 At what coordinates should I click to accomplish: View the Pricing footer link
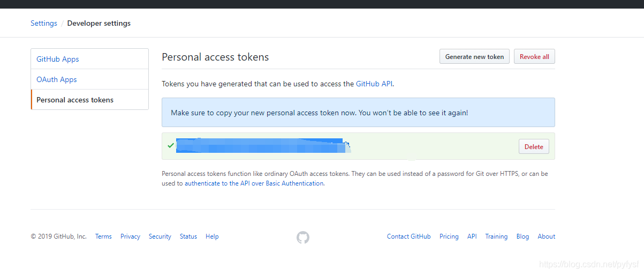pyautogui.click(x=449, y=236)
